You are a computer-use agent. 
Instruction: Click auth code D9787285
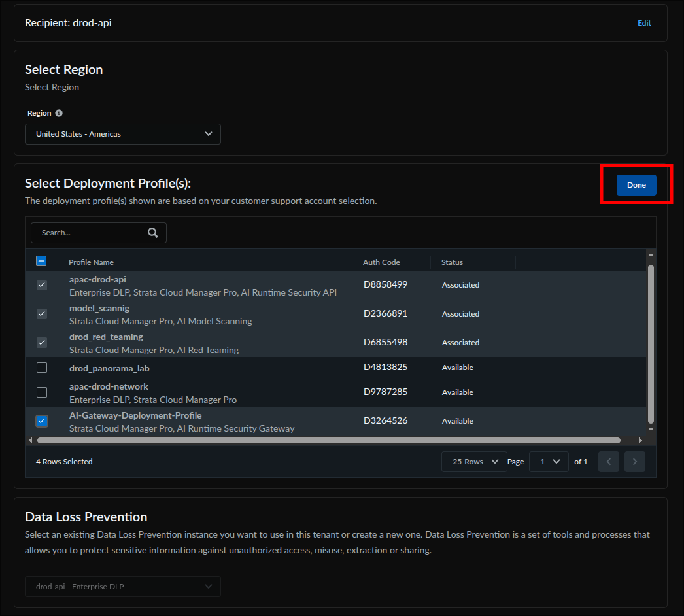[386, 392]
